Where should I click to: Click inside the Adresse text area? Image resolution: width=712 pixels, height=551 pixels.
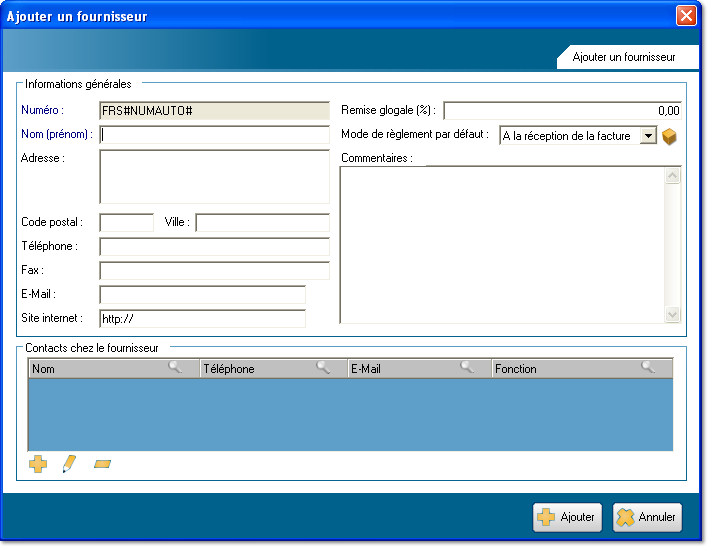(x=214, y=177)
